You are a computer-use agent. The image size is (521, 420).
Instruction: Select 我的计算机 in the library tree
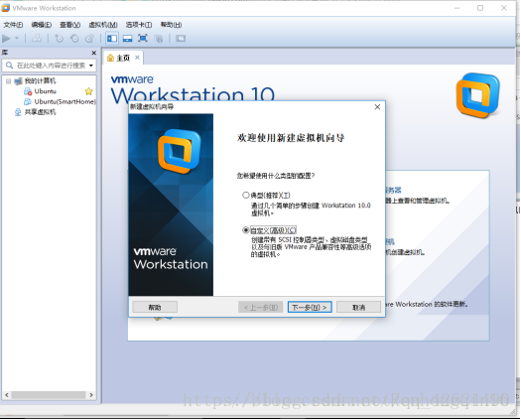(x=40, y=80)
